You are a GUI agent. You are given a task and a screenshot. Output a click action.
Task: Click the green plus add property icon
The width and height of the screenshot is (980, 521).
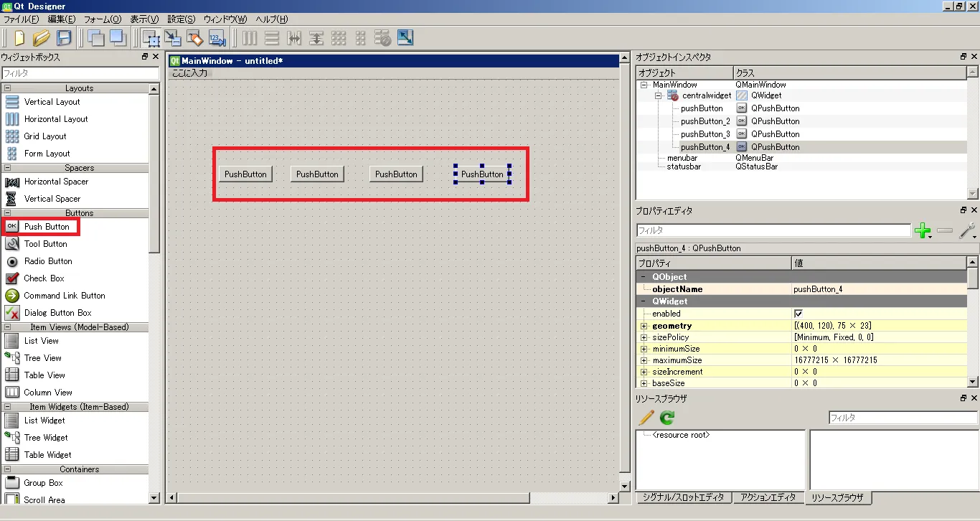pos(923,230)
